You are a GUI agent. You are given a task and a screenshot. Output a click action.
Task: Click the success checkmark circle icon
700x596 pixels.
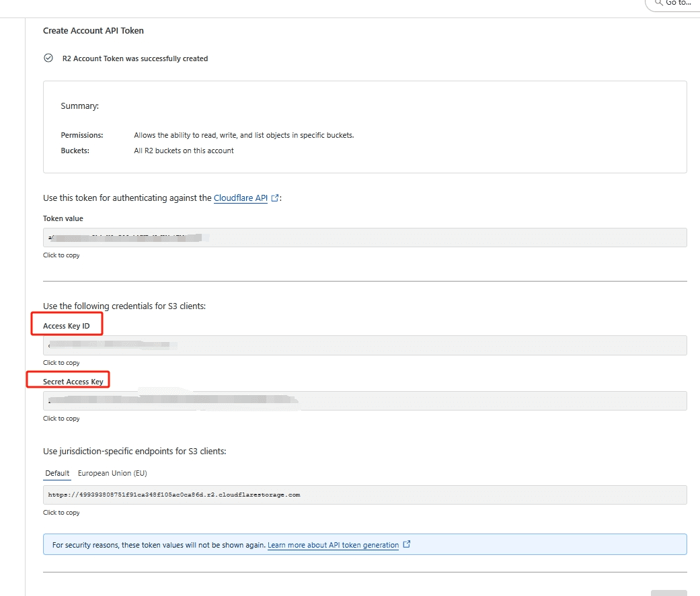tap(48, 58)
